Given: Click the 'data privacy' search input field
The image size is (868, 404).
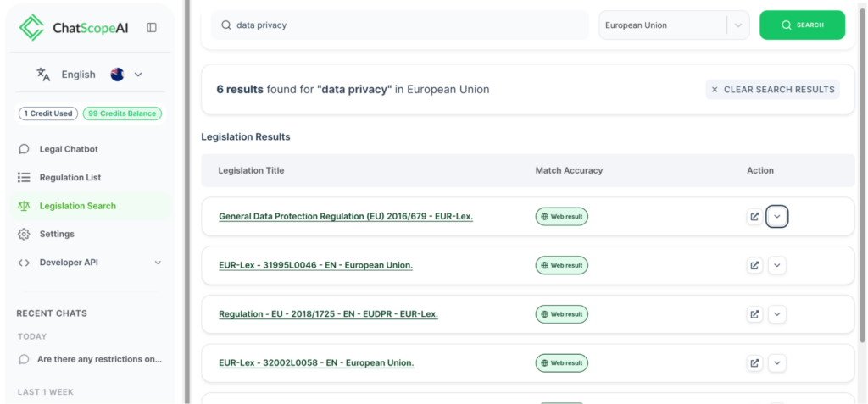Looking at the screenshot, I should [400, 25].
